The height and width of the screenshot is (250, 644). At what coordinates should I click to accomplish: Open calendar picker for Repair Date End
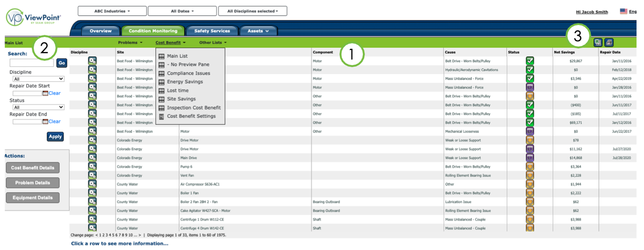(x=45, y=121)
